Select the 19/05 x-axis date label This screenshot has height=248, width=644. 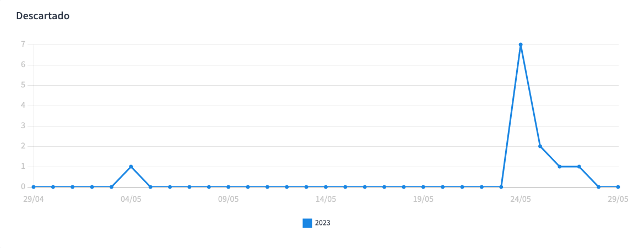pyautogui.click(x=423, y=199)
